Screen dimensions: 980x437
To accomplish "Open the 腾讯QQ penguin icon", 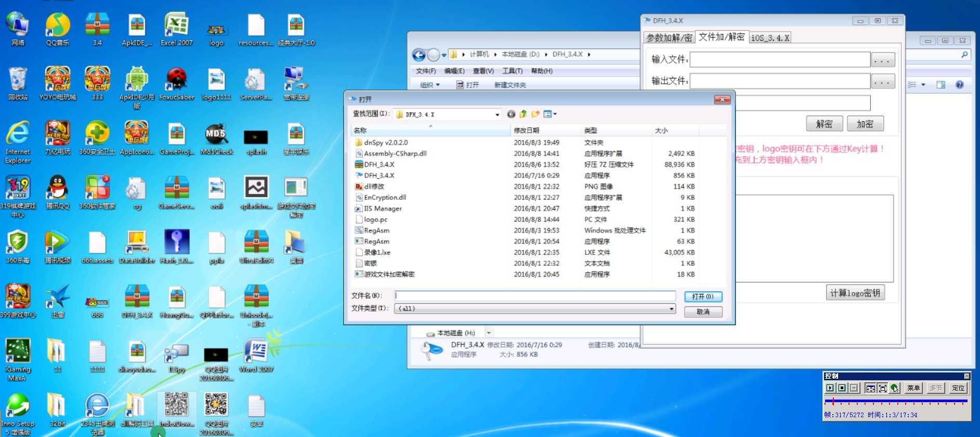I will pyautogui.click(x=58, y=192).
